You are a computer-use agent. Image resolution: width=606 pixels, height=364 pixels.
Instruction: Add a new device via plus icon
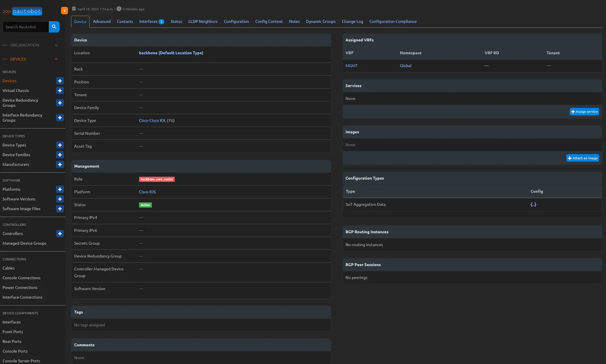click(60, 81)
